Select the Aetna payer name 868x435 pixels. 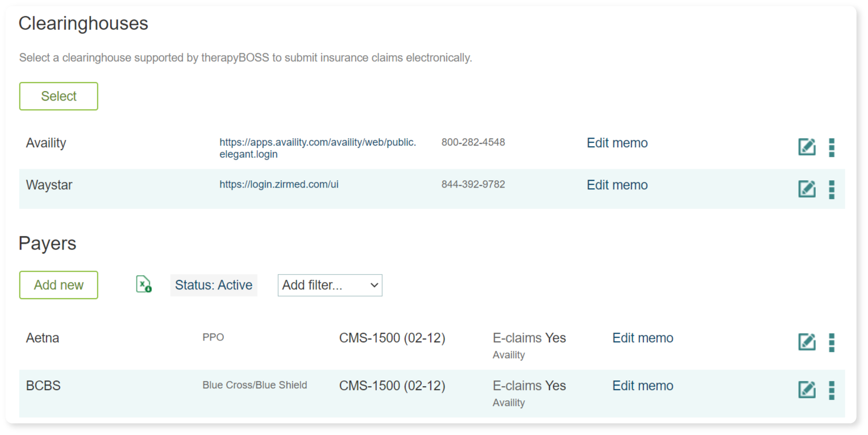(x=43, y=338)
